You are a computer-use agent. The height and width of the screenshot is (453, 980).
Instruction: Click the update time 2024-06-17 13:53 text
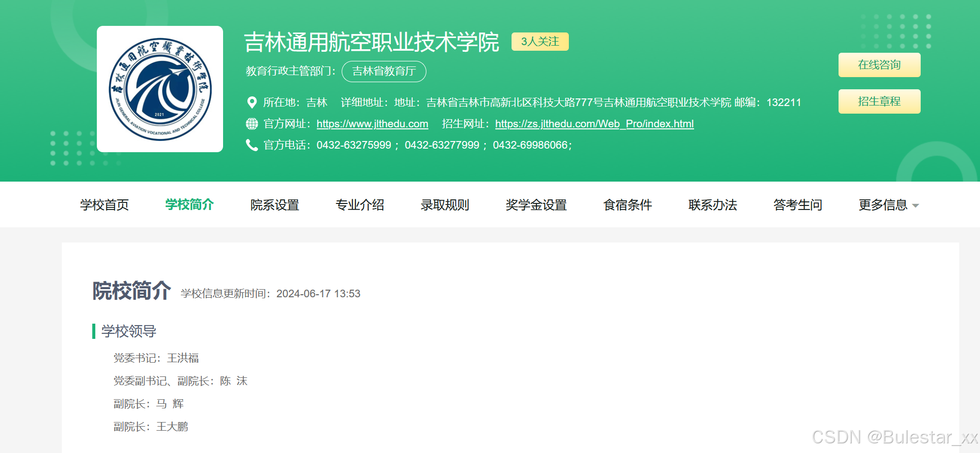coord(318,294)
